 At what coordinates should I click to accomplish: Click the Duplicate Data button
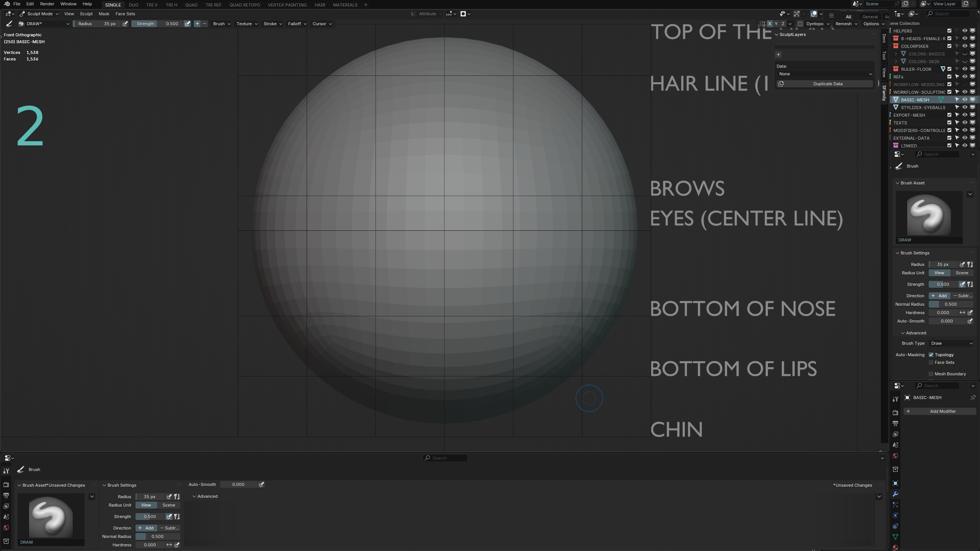coord(825,84)
